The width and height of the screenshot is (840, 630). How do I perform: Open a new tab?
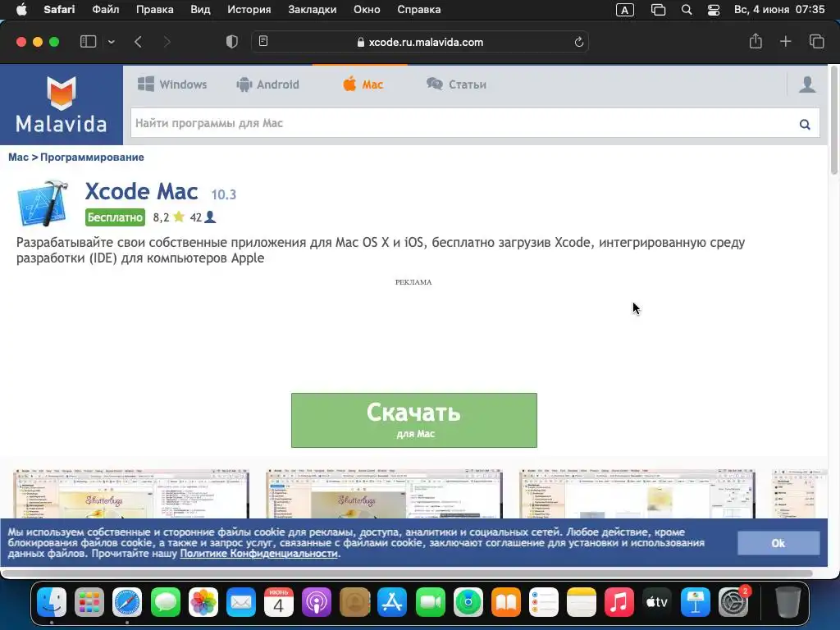(x=785, y=41)
